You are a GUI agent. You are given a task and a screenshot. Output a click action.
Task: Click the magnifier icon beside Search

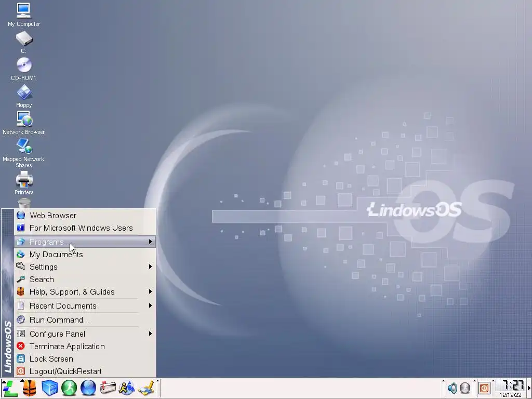[x=21, y=279]
